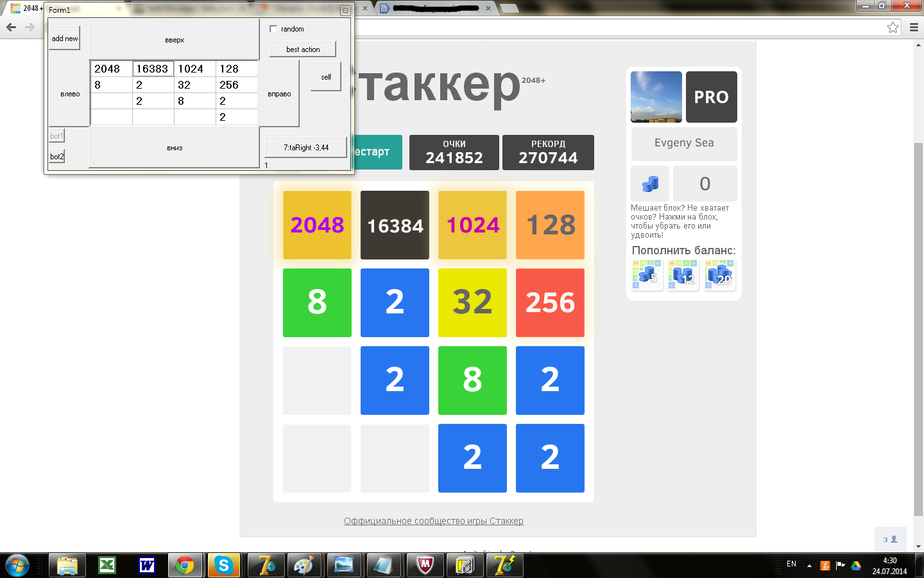
Task: Click the yellow 32 game tile
Action: [x=472, y=302]
